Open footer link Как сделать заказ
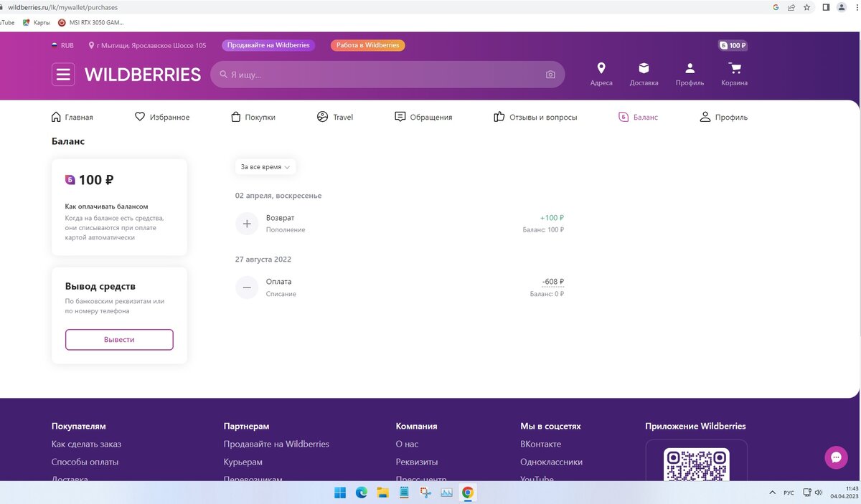The image size is (861, 504). tap(87, 444)
